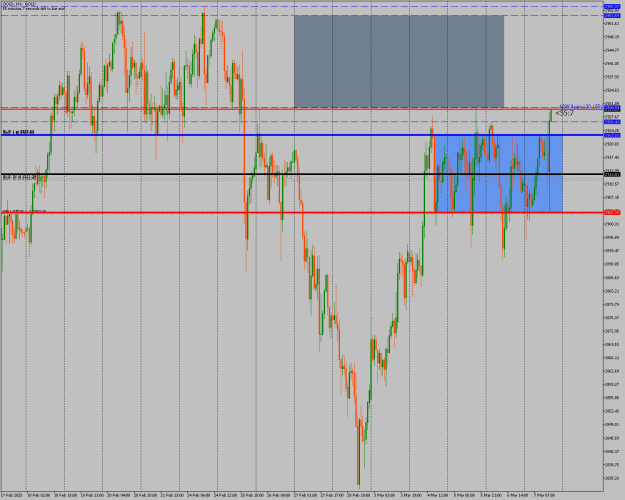625x500 pixels.
Task: Click the BUY 1 order label text
Action: pos(18,132)
